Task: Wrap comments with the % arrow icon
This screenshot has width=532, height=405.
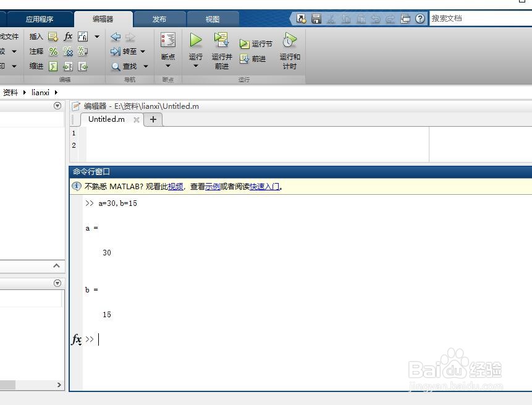Action: 83,51
